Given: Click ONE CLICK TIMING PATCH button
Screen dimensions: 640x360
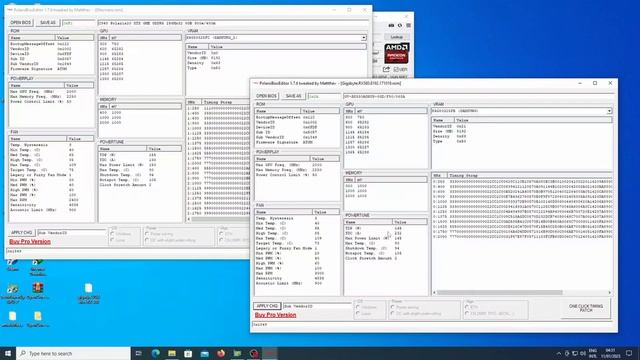Looking at the screenshot, I should [586, 309].
